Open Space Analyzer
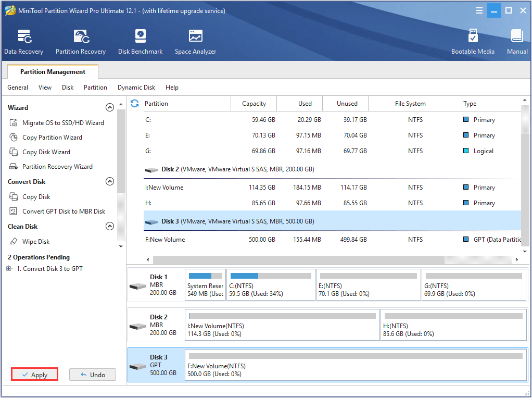The image size is (532, 398). point(195,42)
